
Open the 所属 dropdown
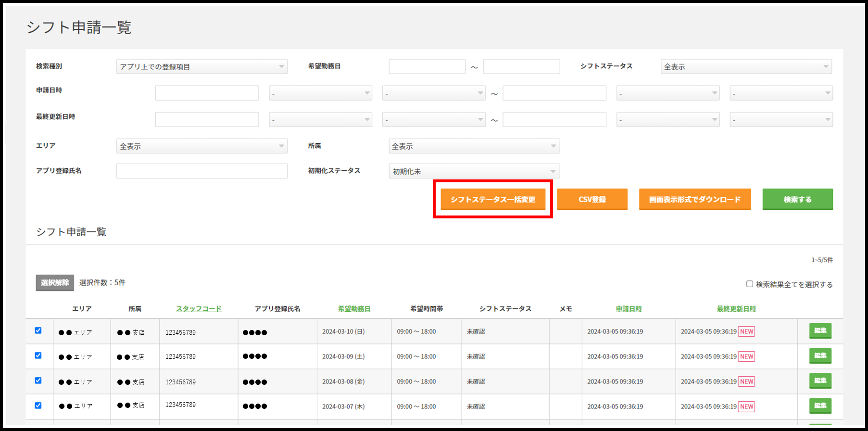point(474,146)
